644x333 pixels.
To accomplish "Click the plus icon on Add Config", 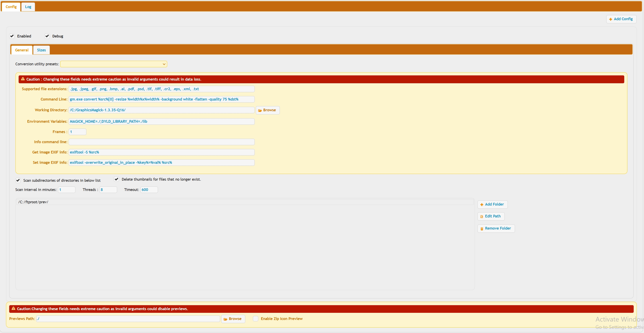I will click(611, 19).
